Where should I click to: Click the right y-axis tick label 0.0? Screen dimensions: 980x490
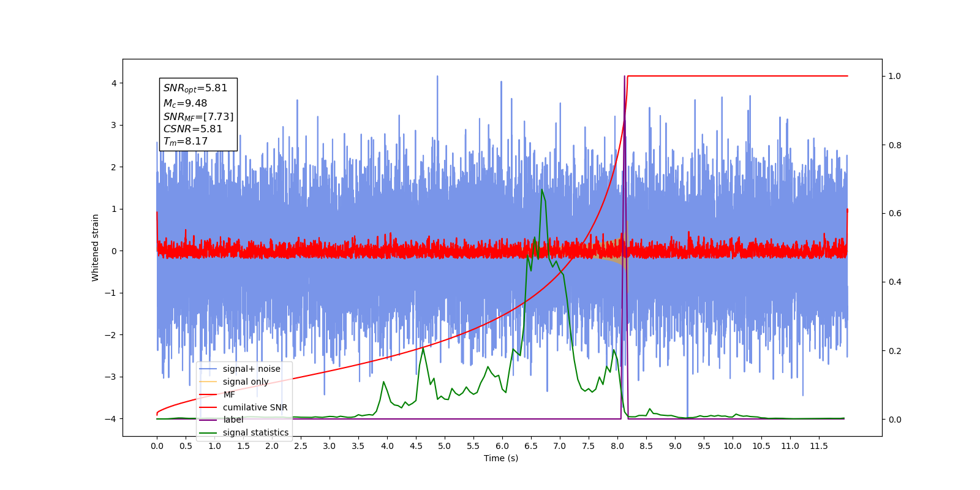pos(895,420)
